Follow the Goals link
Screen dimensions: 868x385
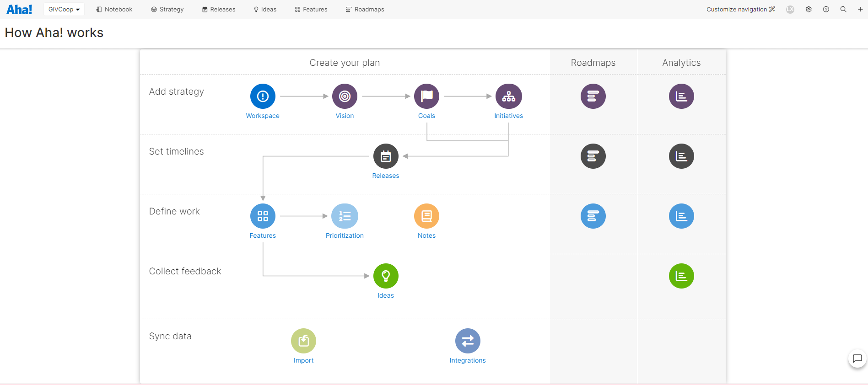426,116
